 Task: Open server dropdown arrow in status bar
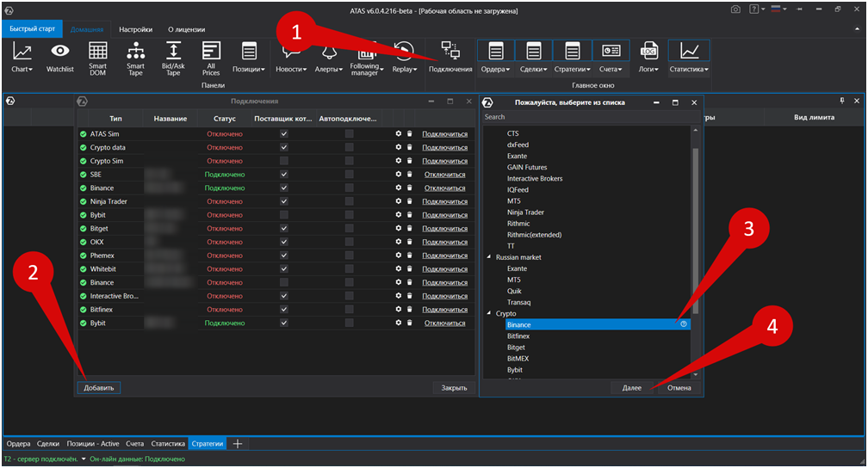coord(84,459)
